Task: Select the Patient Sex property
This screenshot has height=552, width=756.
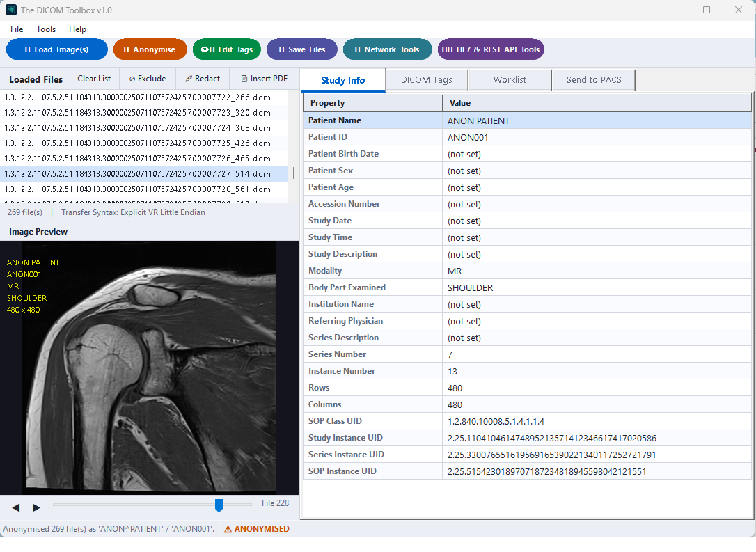Action: (x=330, y=171)
